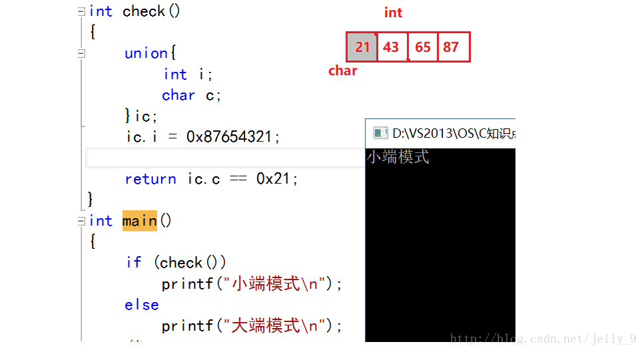Click the 'if (check())' statement
The height and width of the screenshot is (352, 644).
pos(176,263)
